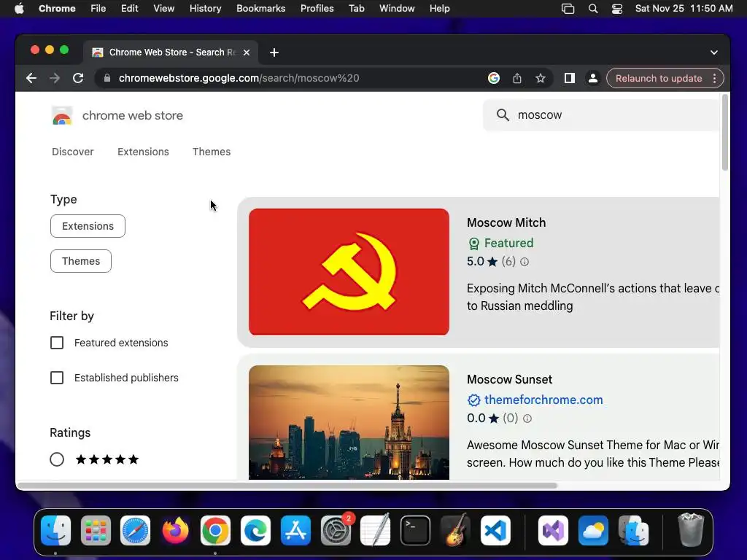The width and height of the screenshot is (747, 560).
Task: Click the rating info icon for Moscow Sunset
Action: point(527,418)
